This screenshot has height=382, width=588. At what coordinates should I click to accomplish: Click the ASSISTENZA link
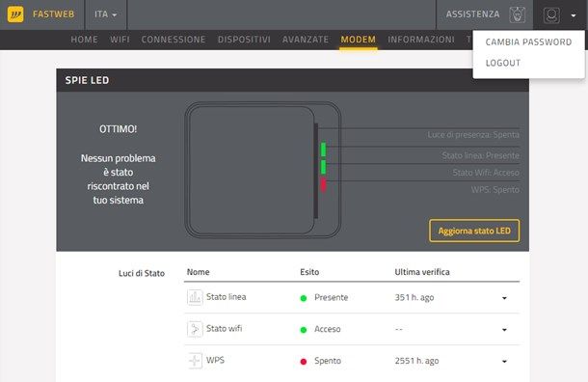click(x=472, y=14)
